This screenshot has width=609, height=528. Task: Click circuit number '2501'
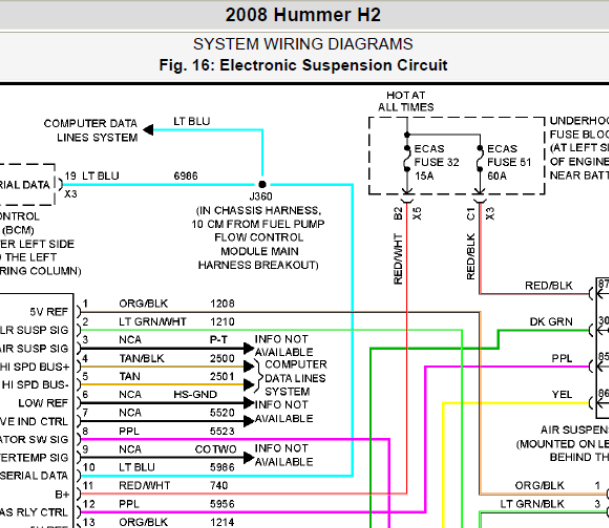tap(222, 376)
